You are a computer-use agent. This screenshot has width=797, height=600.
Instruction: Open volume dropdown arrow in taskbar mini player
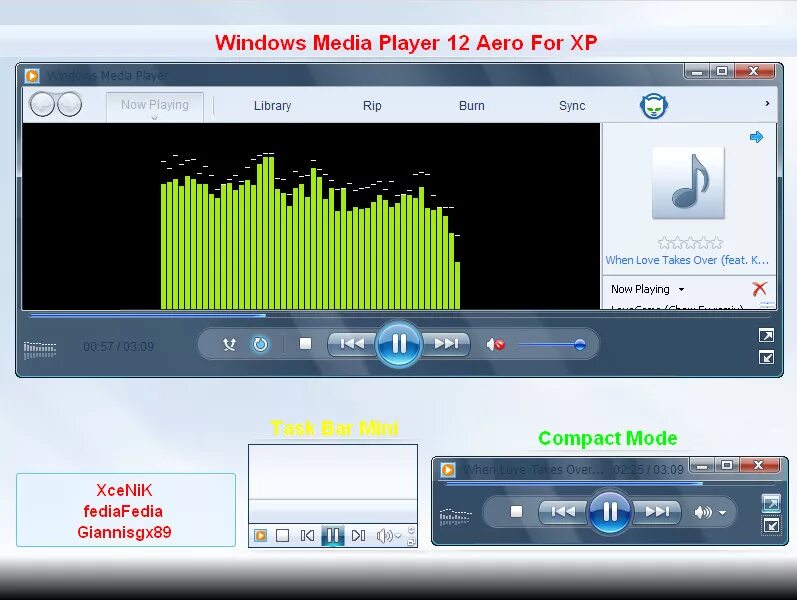(x=398, y=536)
